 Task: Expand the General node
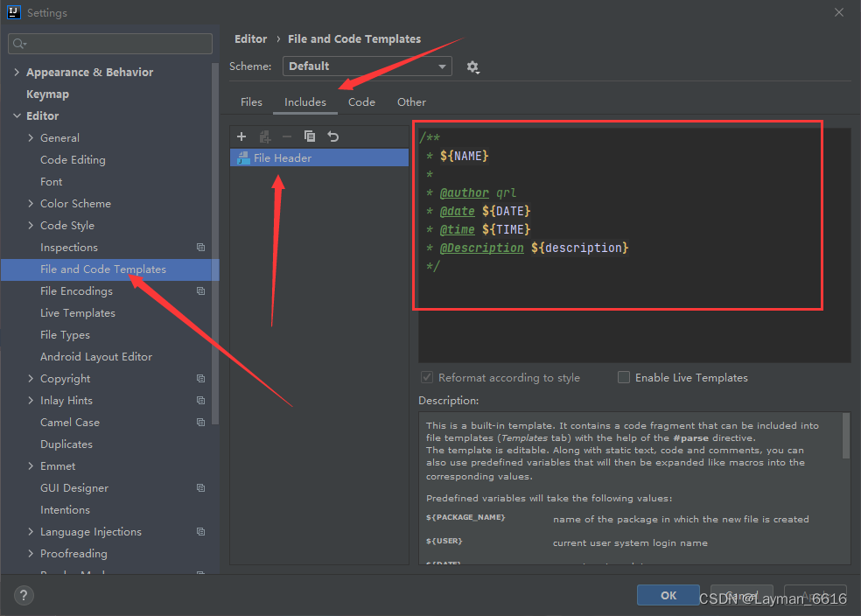click(x=31, y=137)
